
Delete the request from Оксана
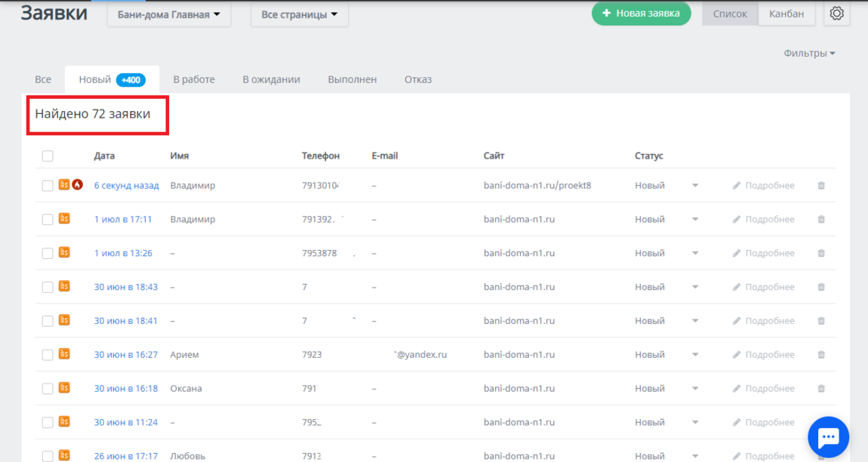[821, 389]
